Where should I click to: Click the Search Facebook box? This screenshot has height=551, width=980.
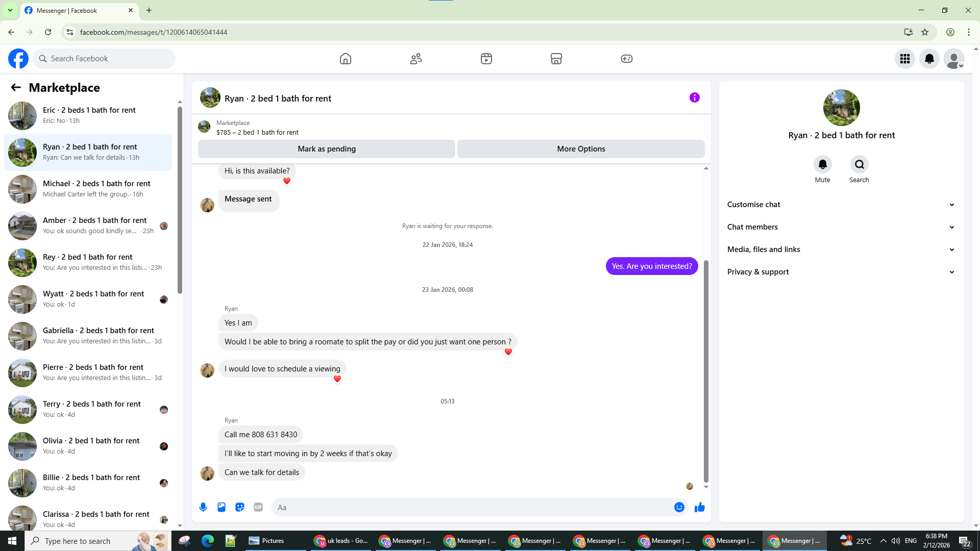(x=104, y=59)
